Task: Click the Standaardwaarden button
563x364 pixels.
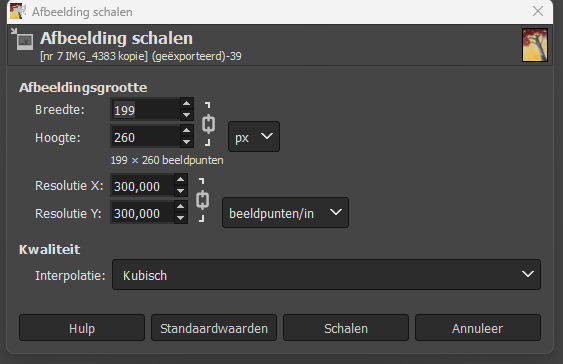Action: (x=214, y=328)
